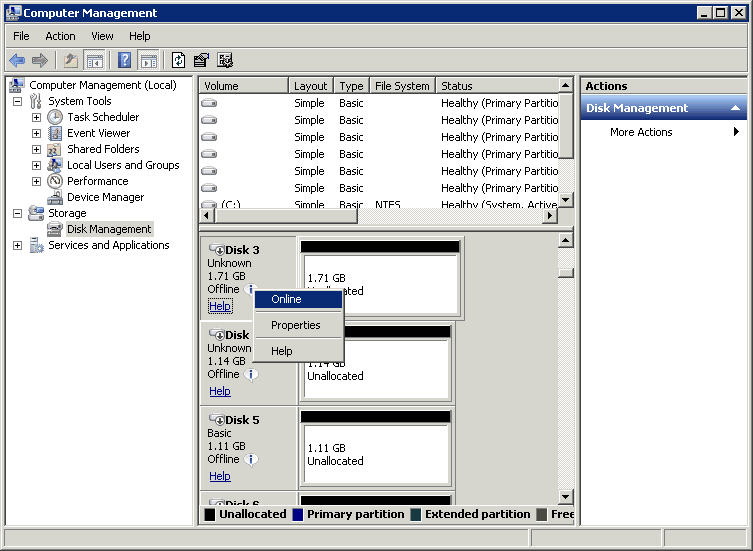Click volume list scroll up arrow
The width and height of the screenshot is (753, 551).
566,86
